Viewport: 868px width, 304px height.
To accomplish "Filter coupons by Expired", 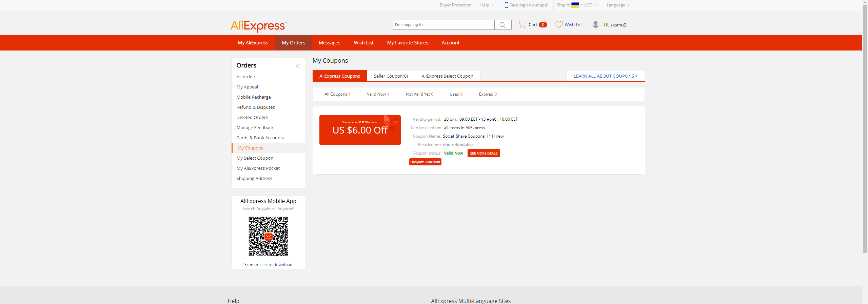I will tap(488, 94).
